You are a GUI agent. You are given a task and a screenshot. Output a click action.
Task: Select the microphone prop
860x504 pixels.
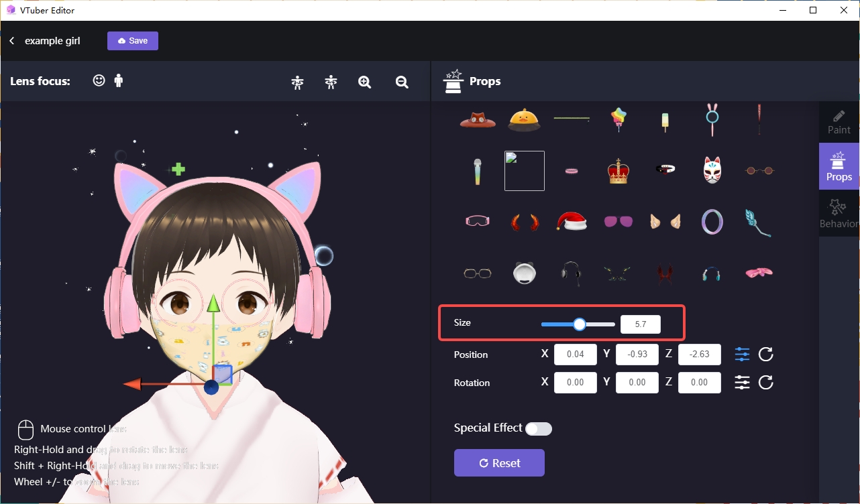pyautogui.click(x=477, y=170)
